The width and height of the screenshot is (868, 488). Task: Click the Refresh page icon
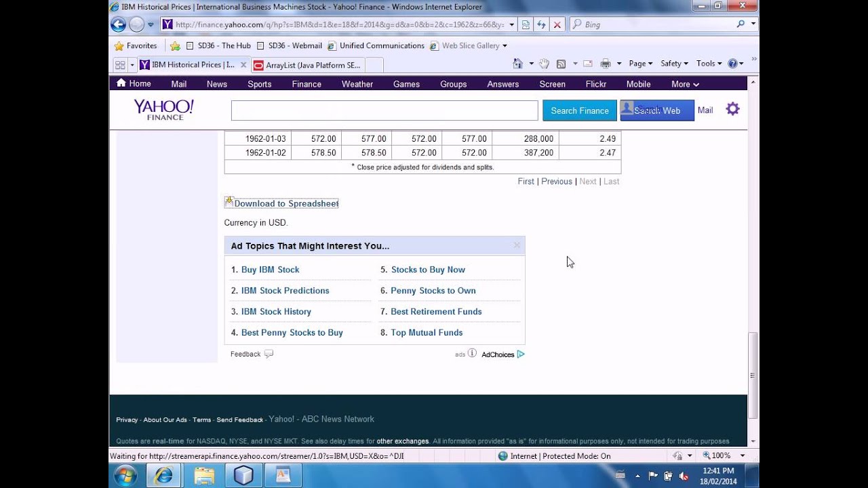pos(541,24)
